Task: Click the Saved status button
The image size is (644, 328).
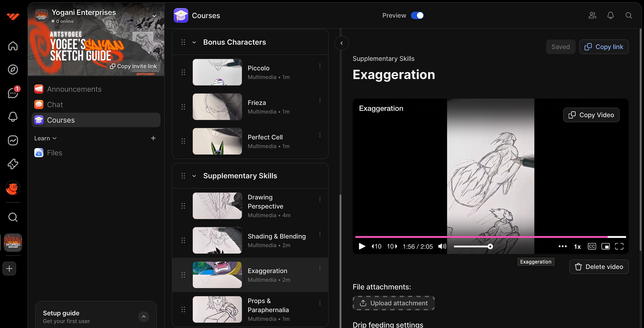Action: coord(560,47)
